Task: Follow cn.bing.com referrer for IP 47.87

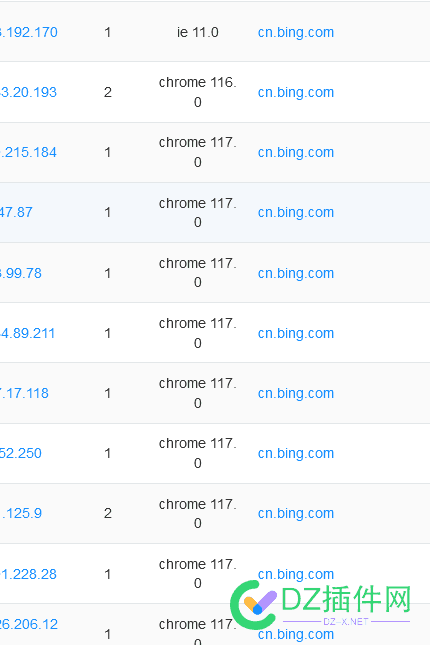Action: point(296,213)
